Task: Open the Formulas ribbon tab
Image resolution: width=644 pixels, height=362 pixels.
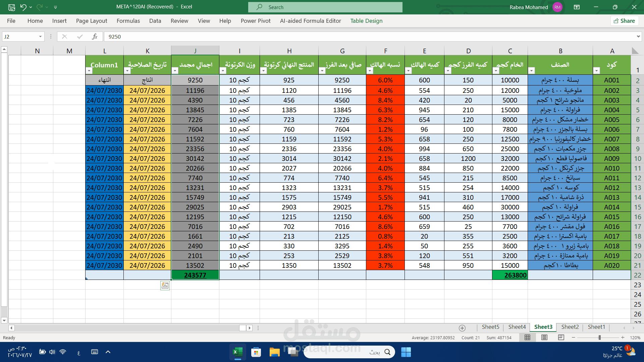Action: point(128,21)
